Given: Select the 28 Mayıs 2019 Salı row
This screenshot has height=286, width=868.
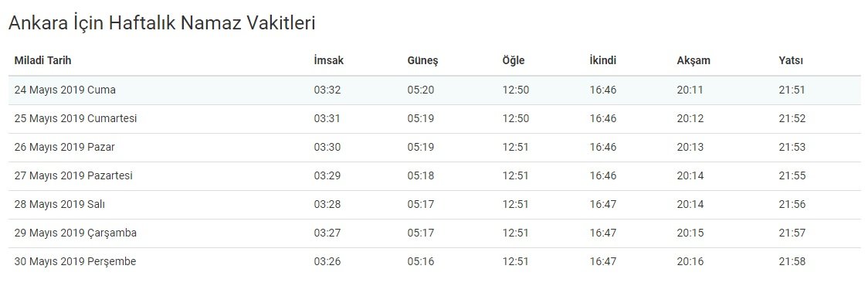Looking at the screenshot, I should click(x=436, y=205).
